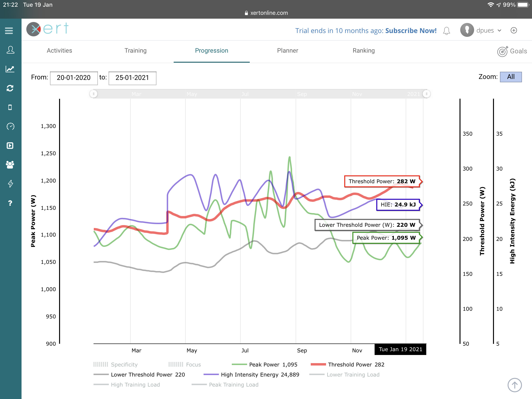This screenshot has height=399, width=532.
Task: Open the community group icon in sidebar
Action: pyautogui.click(x=10, y=165)
